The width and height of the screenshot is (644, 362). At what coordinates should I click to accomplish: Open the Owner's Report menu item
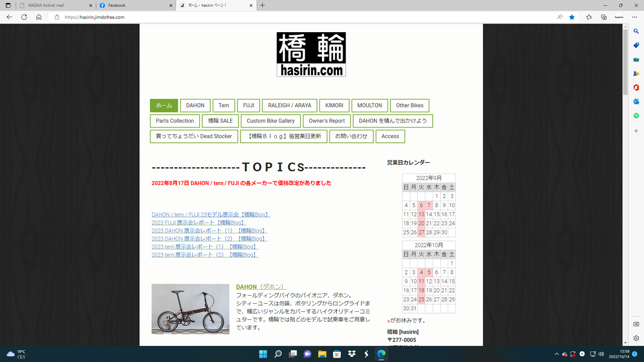pos(327,121)
